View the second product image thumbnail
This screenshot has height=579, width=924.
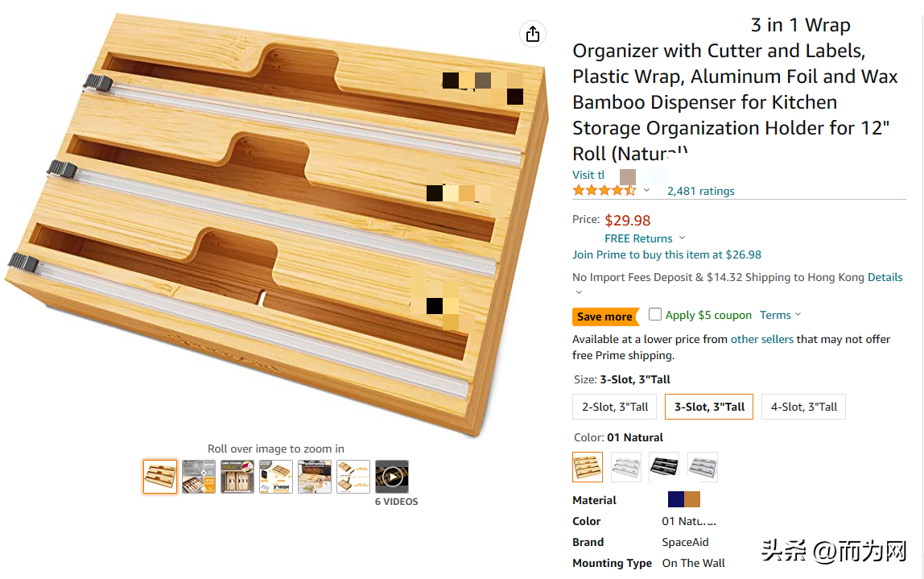click(199, 477)
